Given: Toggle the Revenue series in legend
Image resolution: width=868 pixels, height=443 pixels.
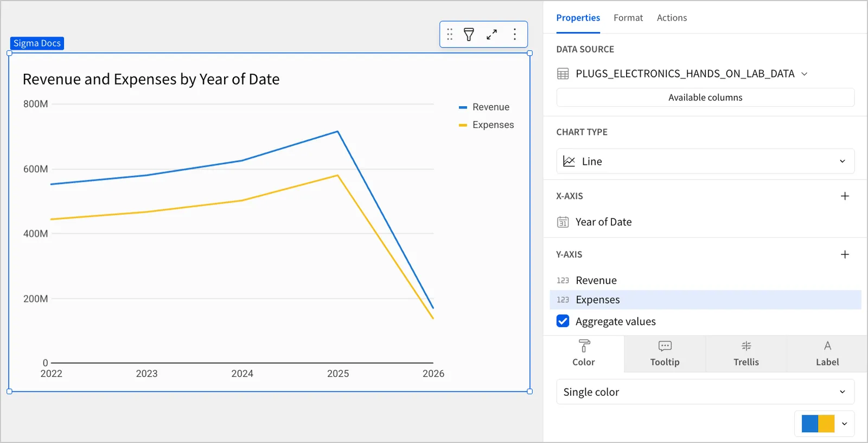Looking at the screenshot, I should tap(484, 107).
